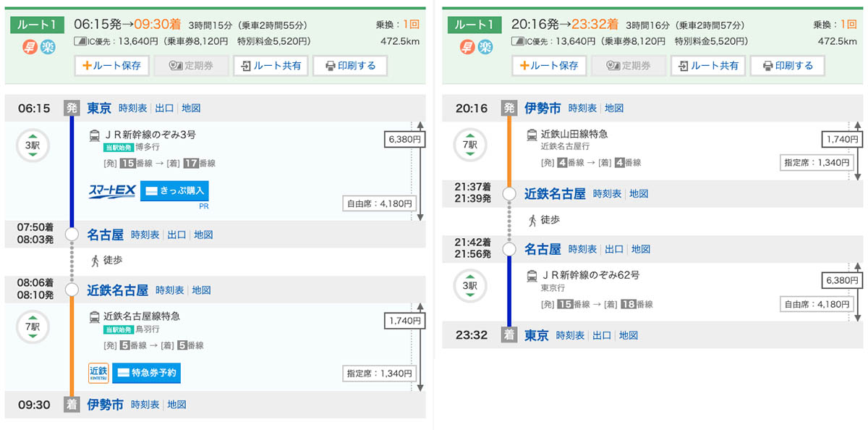Select the left ルート1 tab

click(x=36, y=24)
